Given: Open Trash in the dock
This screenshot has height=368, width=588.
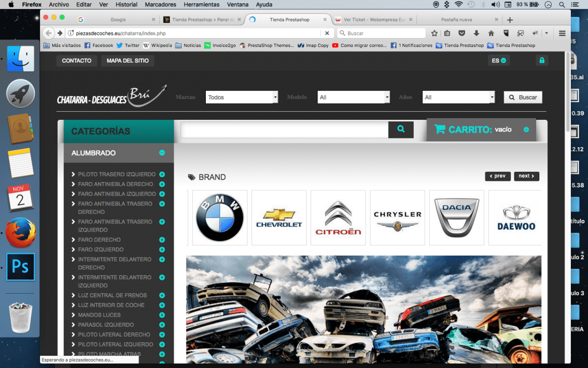Looking at the screenshot, I should 20,318.
